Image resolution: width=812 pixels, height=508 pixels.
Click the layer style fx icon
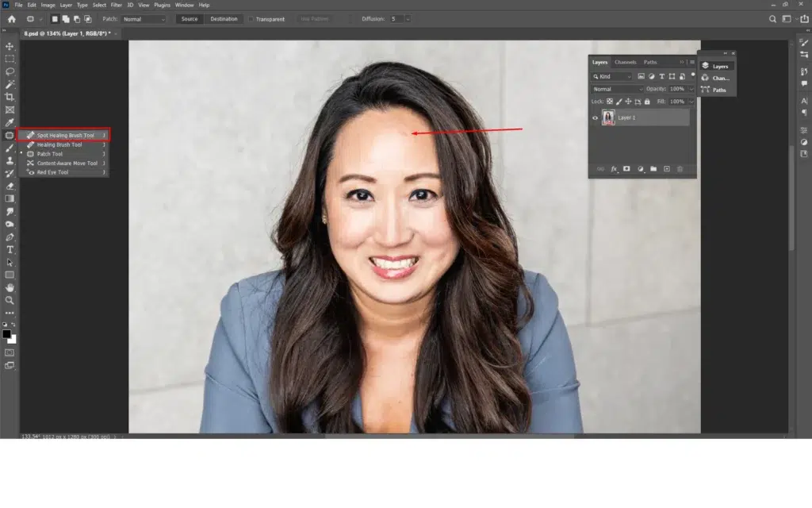pos(614,169)
